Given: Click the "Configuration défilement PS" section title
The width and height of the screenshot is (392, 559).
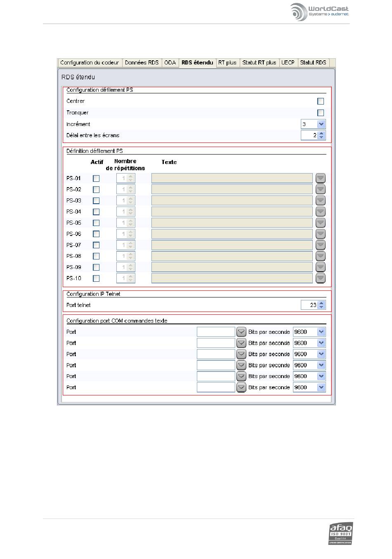Looking at the screenshot, I should 100,90.
